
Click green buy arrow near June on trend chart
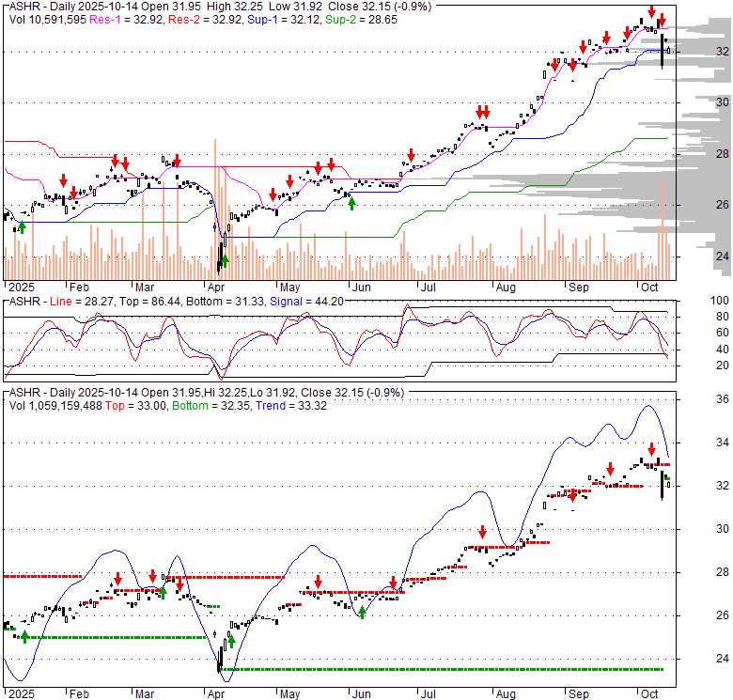click(x=362, y=613)
